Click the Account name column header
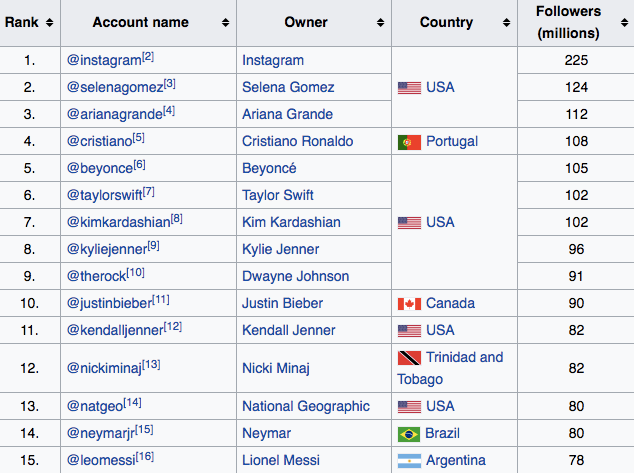Viewport: 634px width, 473px height. click(140, 22)
